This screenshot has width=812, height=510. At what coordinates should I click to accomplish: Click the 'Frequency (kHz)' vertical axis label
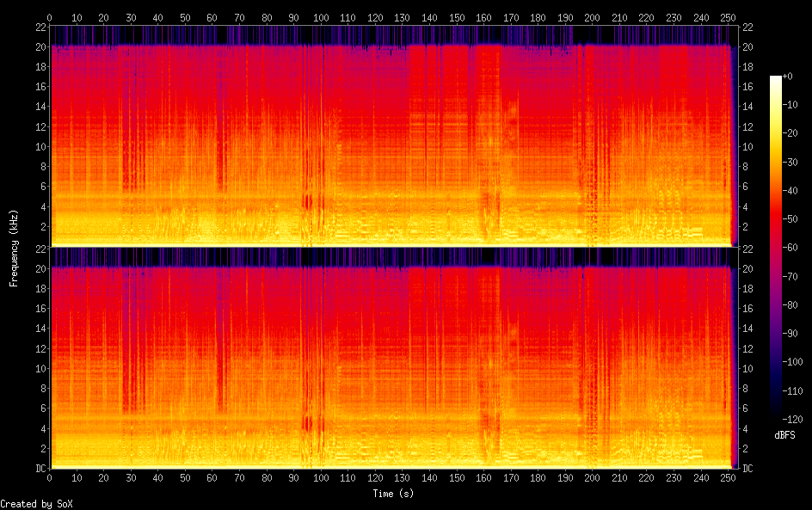click(15, 248)
